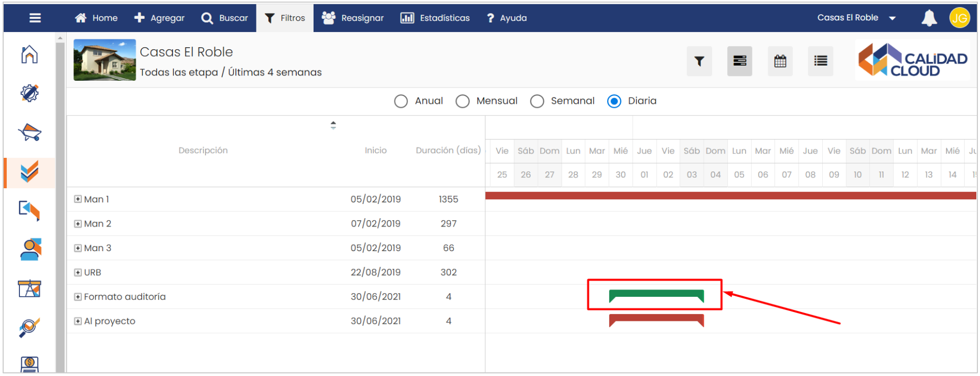Click the funnel filter icon button
Viewport: 980px width, 376px height.
pyautogui.click(x=699, y=61)
